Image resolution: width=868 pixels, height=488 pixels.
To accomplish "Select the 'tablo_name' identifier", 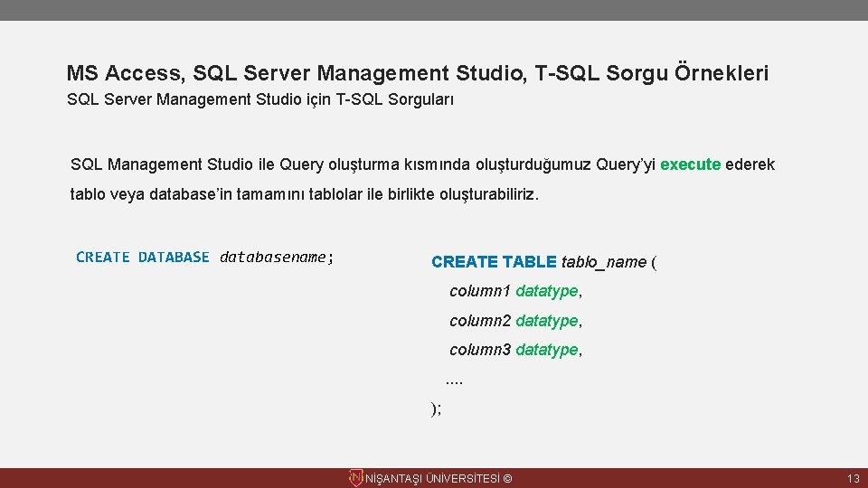I will (604, 262).
